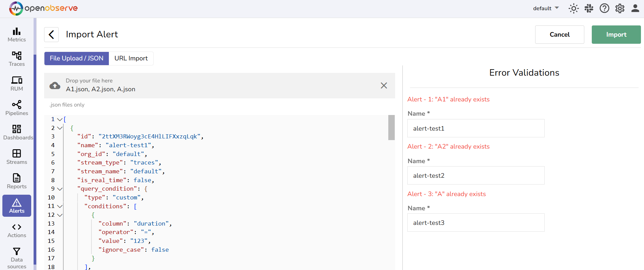Click the "is_real_time": false line
This screenshot has width=644, height=270.
pyautogui.click(x=116, y=180)
